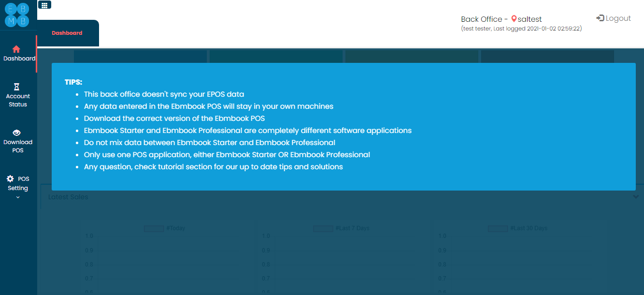
Task: Toggle the #Today chart legend swatch
Action: point(154,228)
